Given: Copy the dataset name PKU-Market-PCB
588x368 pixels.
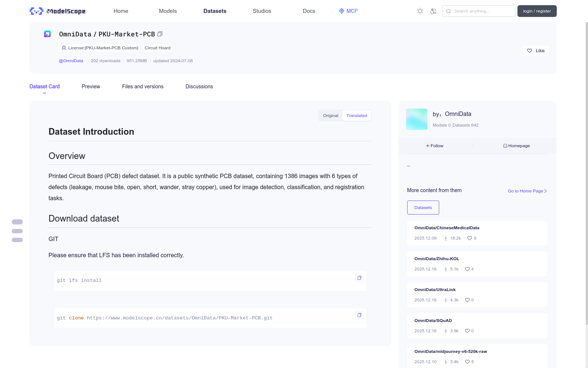Looking at the screenshot, I should [x=160, y=34].
